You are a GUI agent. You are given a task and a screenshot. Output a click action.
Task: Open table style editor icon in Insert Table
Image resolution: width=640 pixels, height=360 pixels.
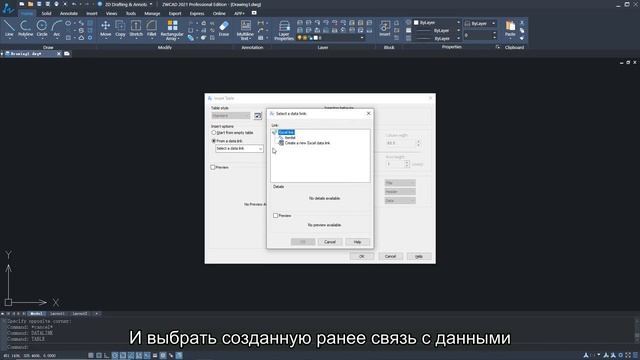pyautogui.click(x=258, y=116)
